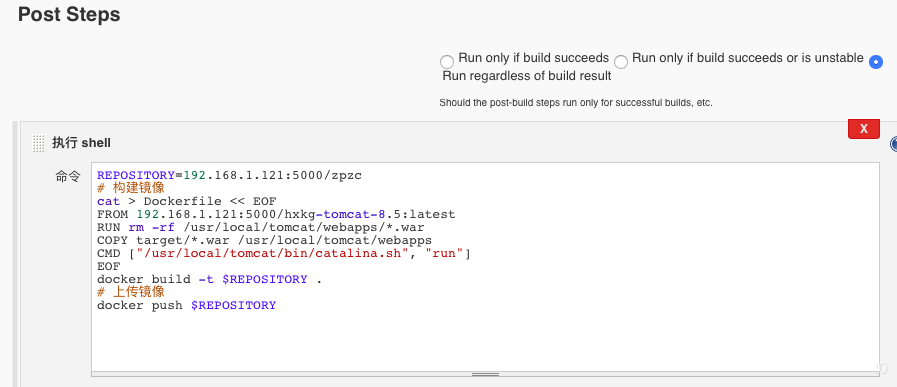Choose the 'Run regardless of build result' radio option
Image resolution: width=897 pixels, height=387 pixels.
pos(876,61)
